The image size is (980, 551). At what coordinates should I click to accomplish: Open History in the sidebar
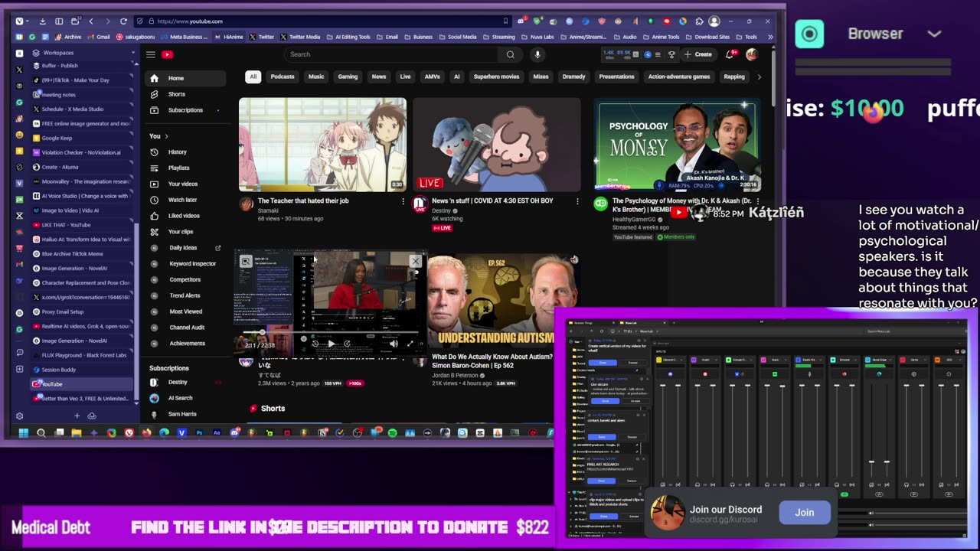pyautogui.click(x=185, y=152)
